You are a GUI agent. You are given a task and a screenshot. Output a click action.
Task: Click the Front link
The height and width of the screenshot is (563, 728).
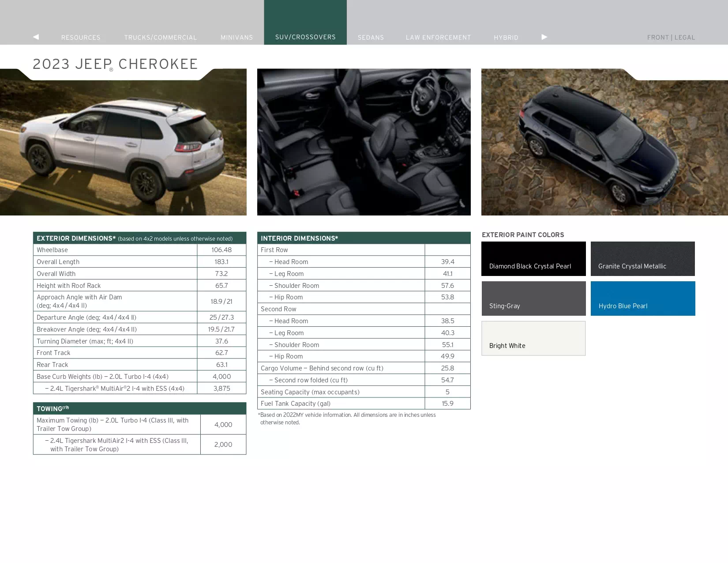(658, 38)
